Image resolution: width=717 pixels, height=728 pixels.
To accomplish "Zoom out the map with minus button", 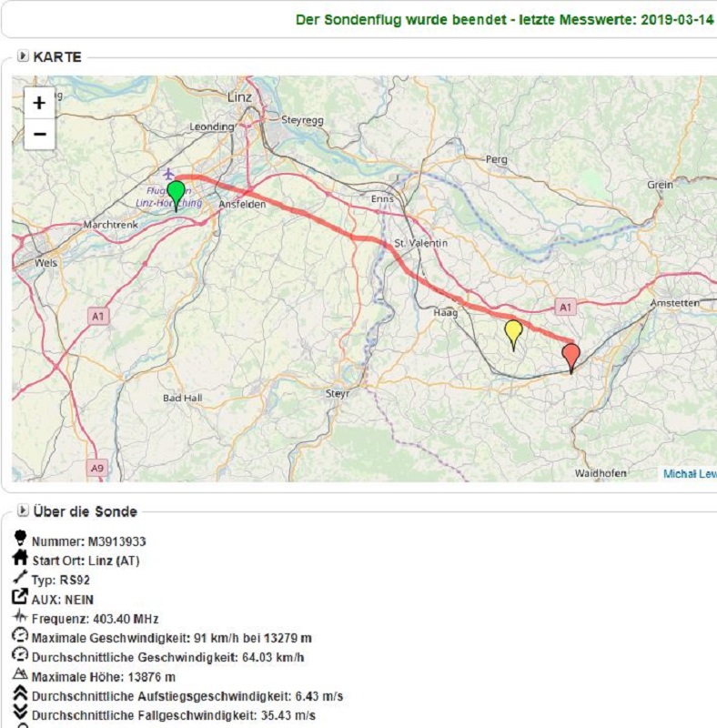I will pos(39,134).
